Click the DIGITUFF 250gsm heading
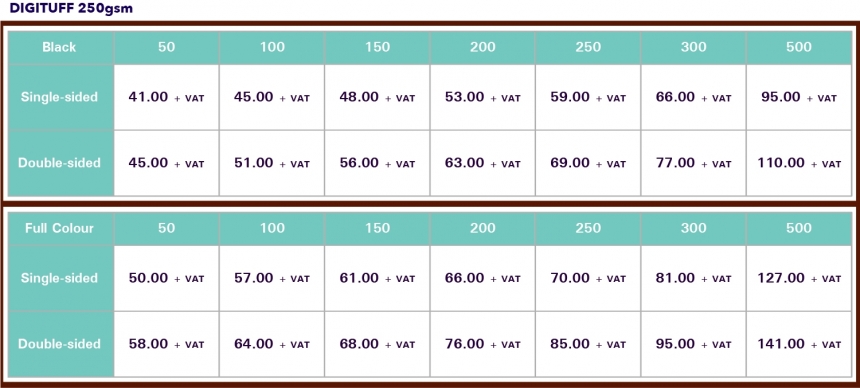Screen dimensions: 860x388 pos(71,9)
